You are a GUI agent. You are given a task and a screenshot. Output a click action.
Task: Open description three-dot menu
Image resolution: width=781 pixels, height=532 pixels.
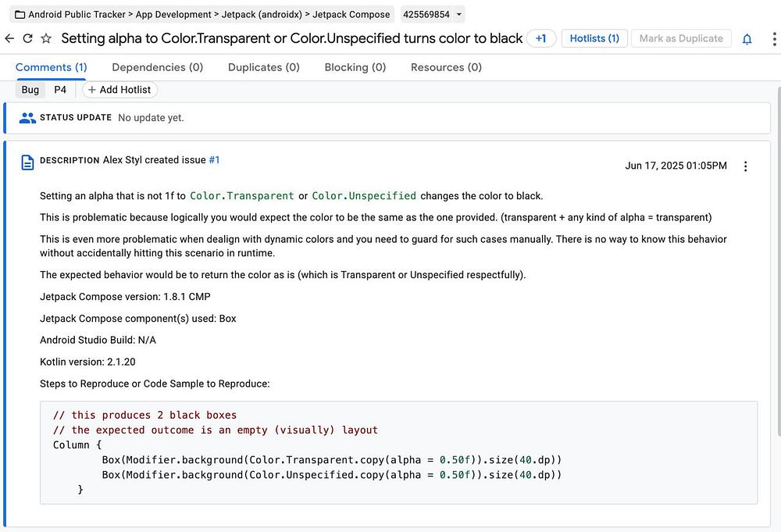(745, 166)
